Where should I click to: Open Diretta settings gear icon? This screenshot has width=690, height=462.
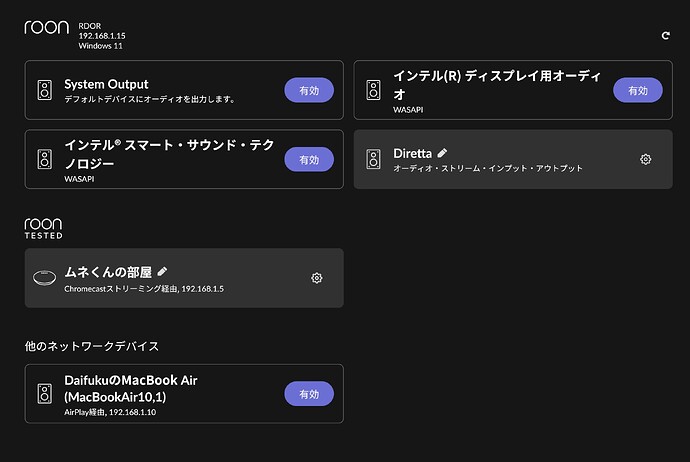pyautogui.click(x=646, y=159)
